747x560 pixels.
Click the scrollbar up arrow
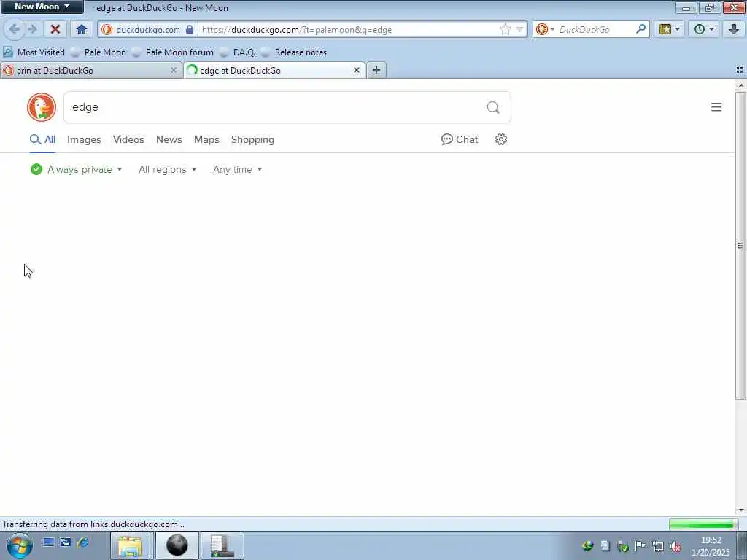coord(740,85)
